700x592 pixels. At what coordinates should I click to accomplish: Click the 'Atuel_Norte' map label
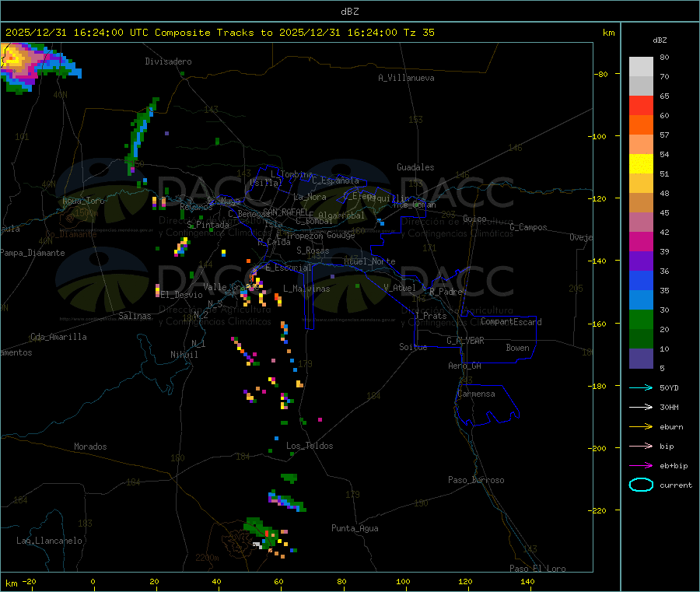tap(369, 261)
